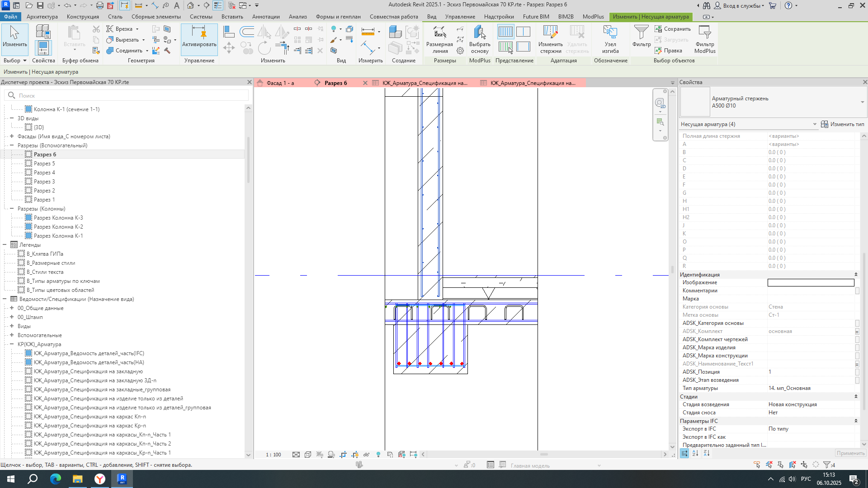Switch to the Фасад 1 - а view tab
Screen dimensions: 868x488
click(280, 83)
